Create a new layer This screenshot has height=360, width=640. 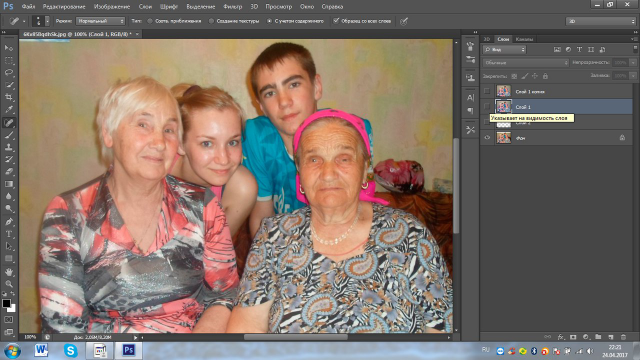[x=611, y=337]
